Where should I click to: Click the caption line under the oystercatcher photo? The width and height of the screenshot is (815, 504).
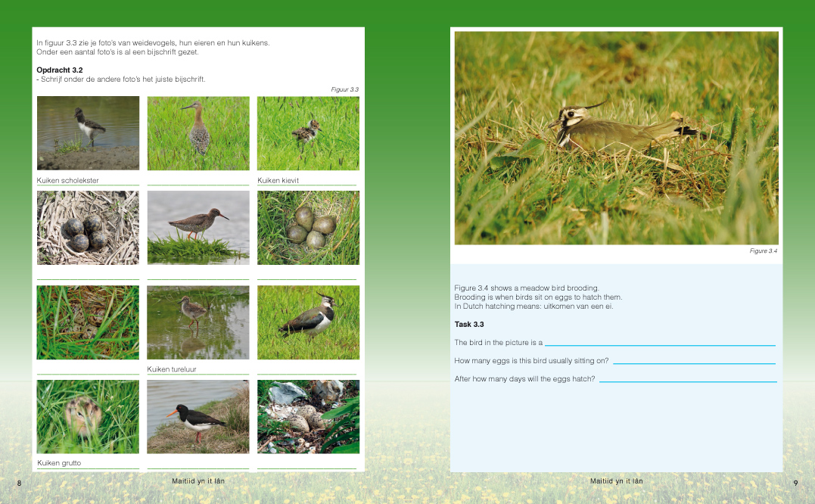[x=198, y=468]
